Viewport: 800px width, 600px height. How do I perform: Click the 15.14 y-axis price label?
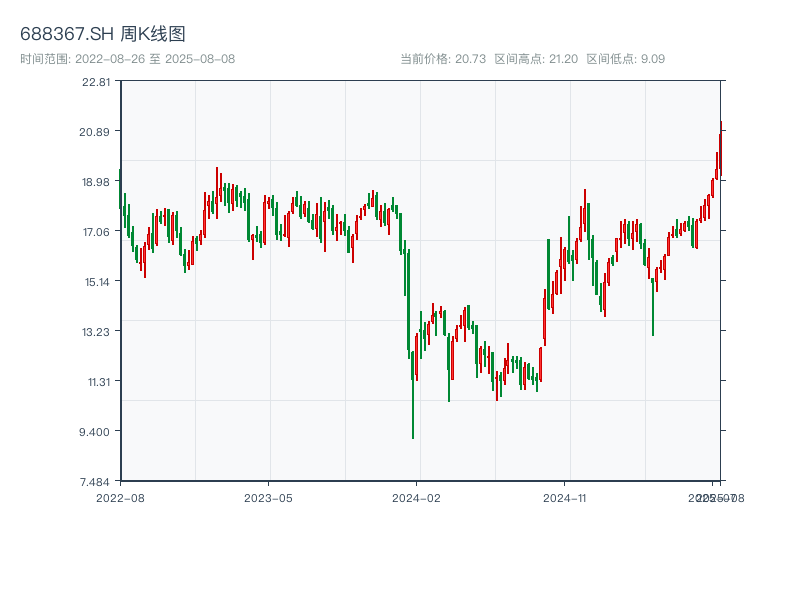[x=97, y=281]
